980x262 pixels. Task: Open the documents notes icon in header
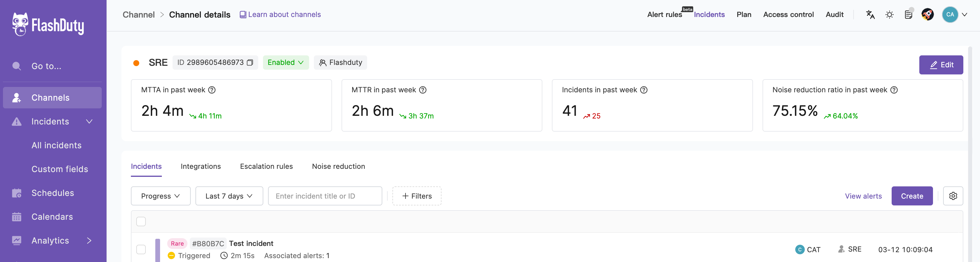(x=909, y=15)
